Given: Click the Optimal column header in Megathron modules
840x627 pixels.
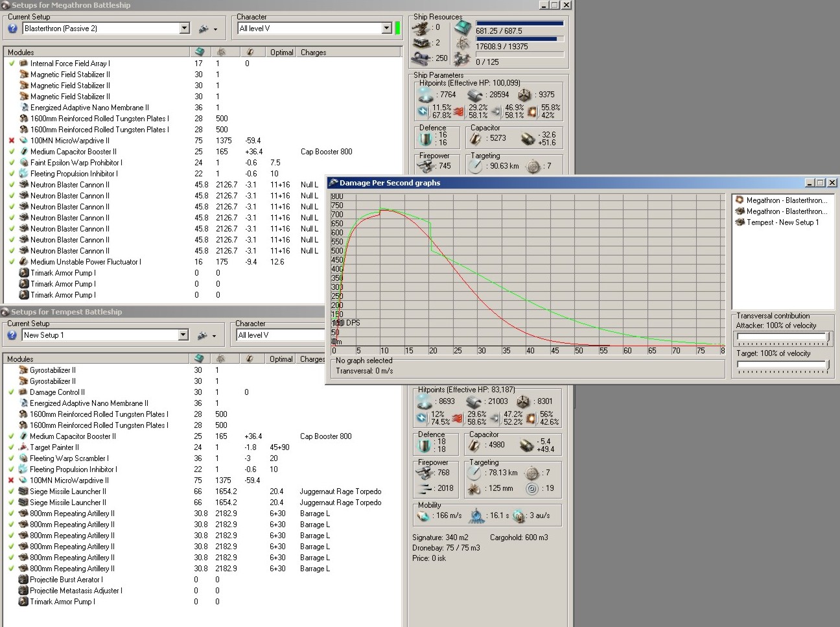Looking at the screenshot, I should click(x=281, y=53).
